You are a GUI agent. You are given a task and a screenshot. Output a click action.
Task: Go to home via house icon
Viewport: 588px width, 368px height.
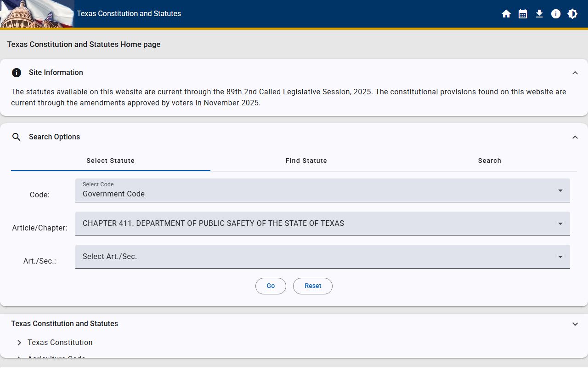(506, 14)
